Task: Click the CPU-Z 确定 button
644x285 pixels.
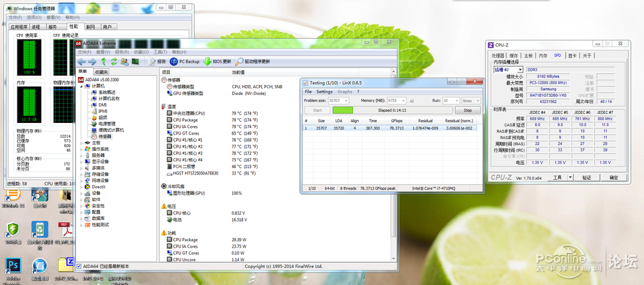Action: 614,177
